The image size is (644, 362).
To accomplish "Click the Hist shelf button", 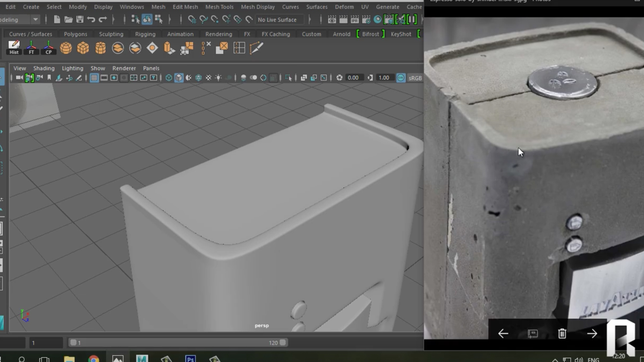I will click(14, 47).
